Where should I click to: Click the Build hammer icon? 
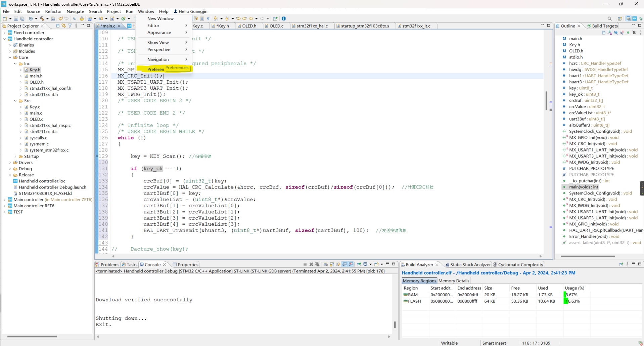(42, 18)
